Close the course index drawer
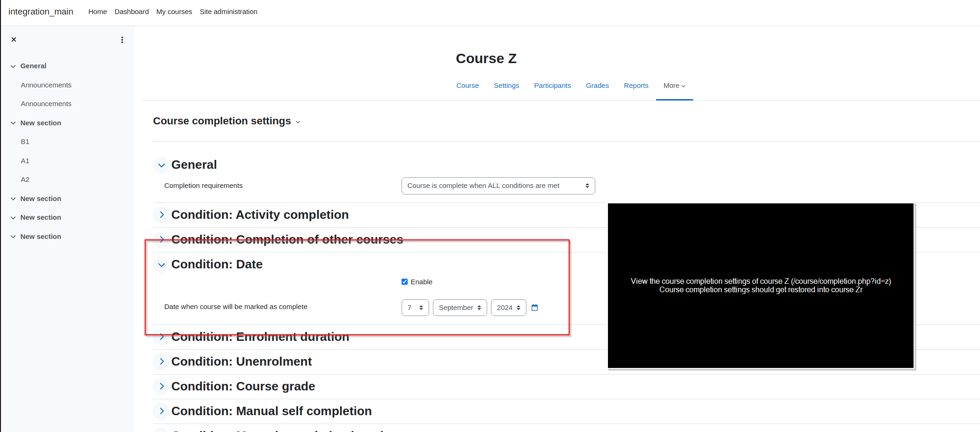 [14, 40]
